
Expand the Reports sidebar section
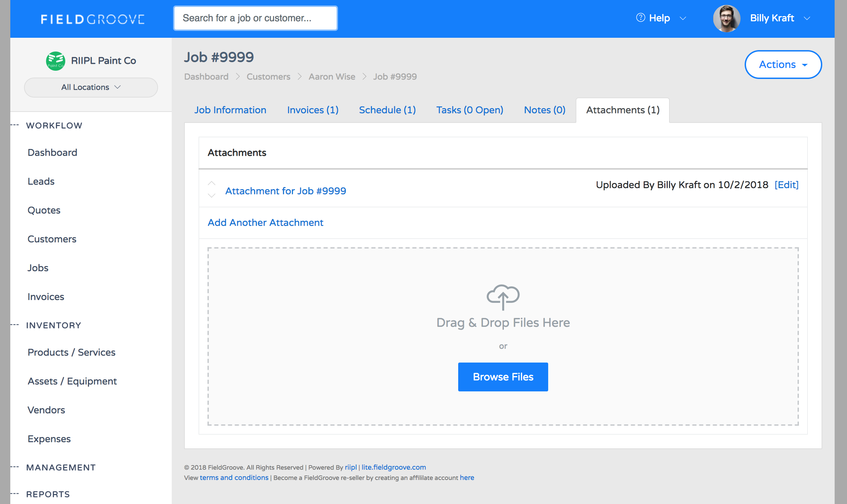click(x=48, y=494)
